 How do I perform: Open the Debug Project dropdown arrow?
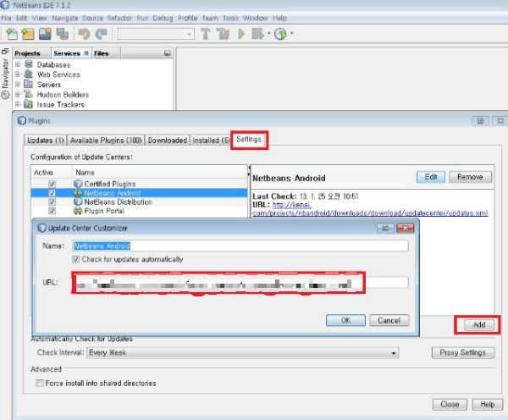click(x=268, y=33)
